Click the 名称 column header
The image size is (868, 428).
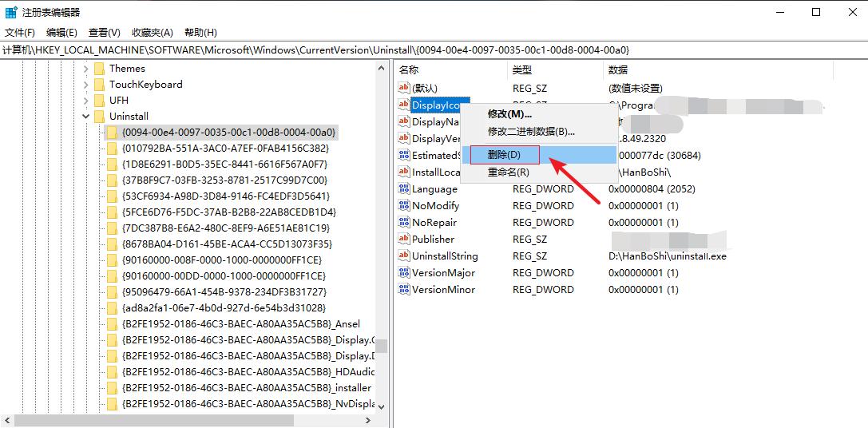(409, 70)
